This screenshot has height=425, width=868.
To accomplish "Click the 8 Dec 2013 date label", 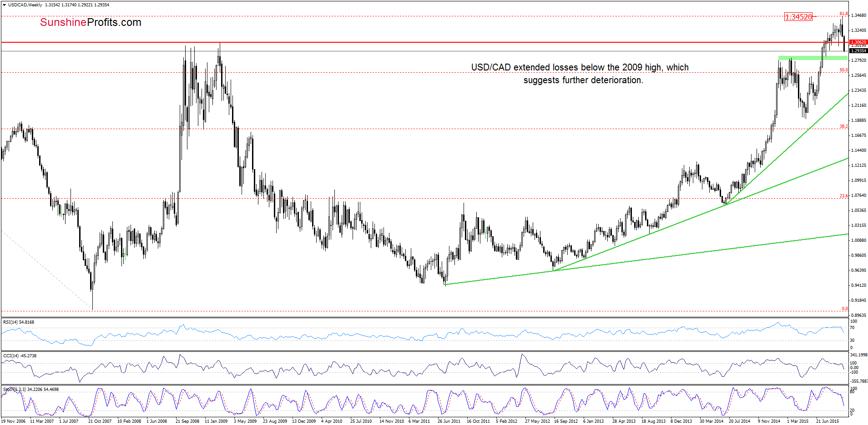I will 681,421.
